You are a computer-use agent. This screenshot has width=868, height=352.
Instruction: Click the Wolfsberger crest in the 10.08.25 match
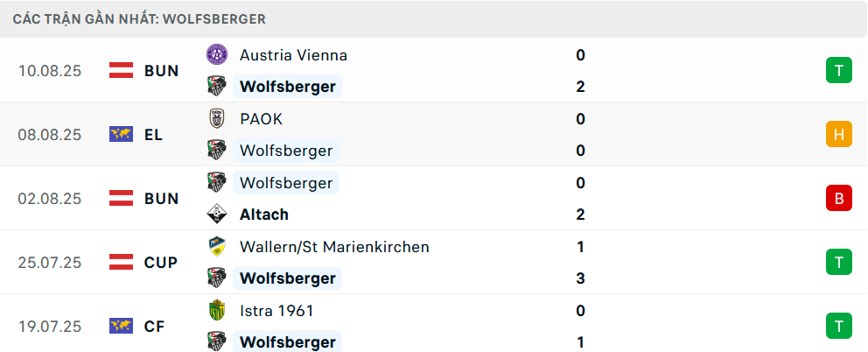coord(216,87)
